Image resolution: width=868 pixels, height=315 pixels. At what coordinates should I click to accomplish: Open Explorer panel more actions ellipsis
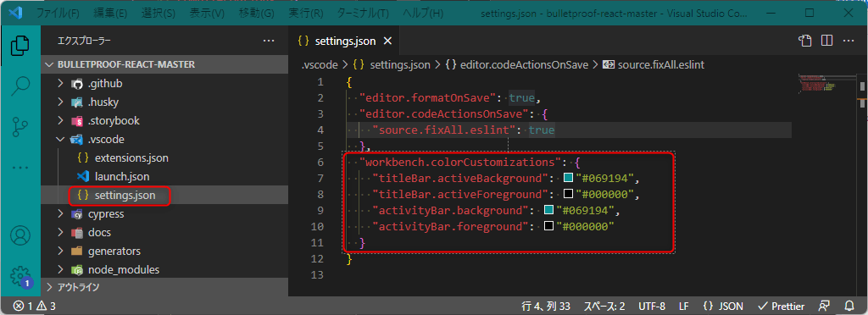(269, 41)
